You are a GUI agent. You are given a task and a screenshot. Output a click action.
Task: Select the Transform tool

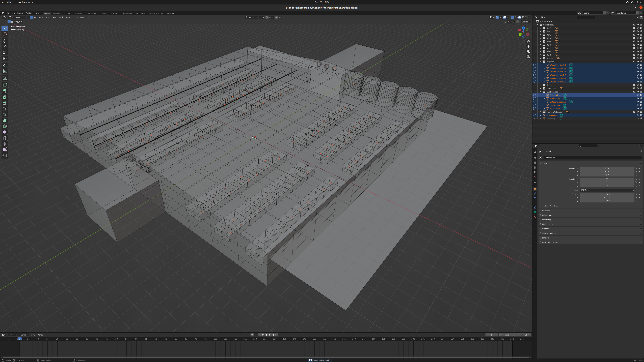click(5, 58)
